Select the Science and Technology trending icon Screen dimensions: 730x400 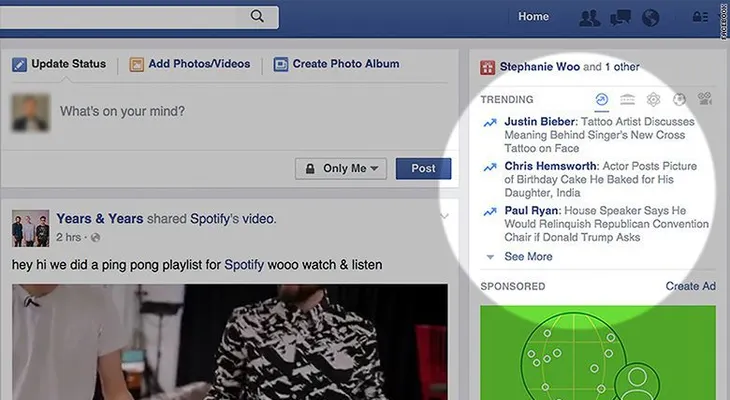click(654, 99)
